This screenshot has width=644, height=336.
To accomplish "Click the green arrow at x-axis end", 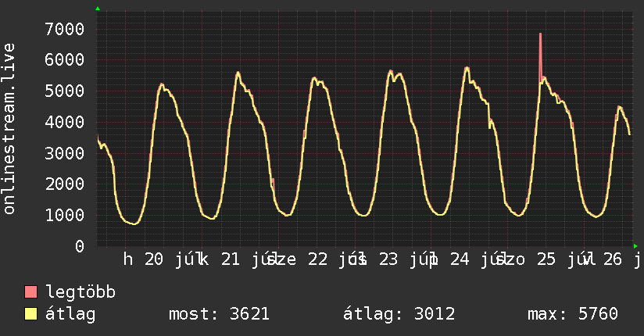I will 635,246.
